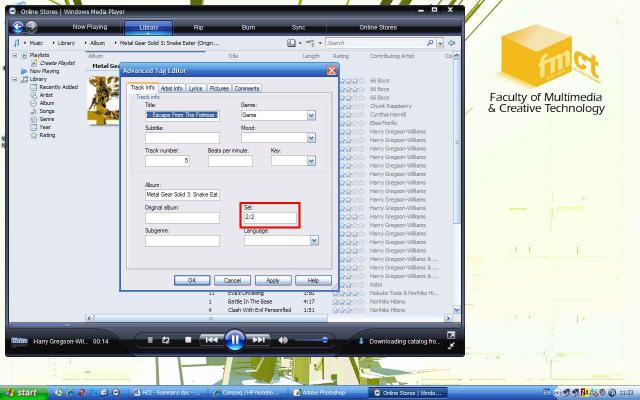Click the Beats per minute field
640x400 pixels.
[230, 161]
